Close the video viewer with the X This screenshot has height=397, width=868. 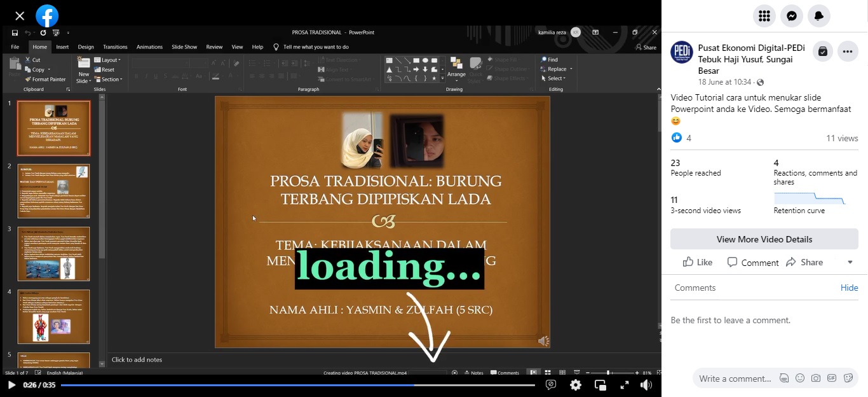pyautogui.click(x=20, y=16)
